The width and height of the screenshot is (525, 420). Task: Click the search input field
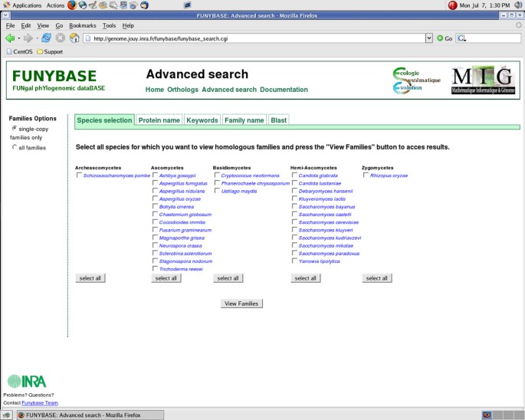coord(493,38)
